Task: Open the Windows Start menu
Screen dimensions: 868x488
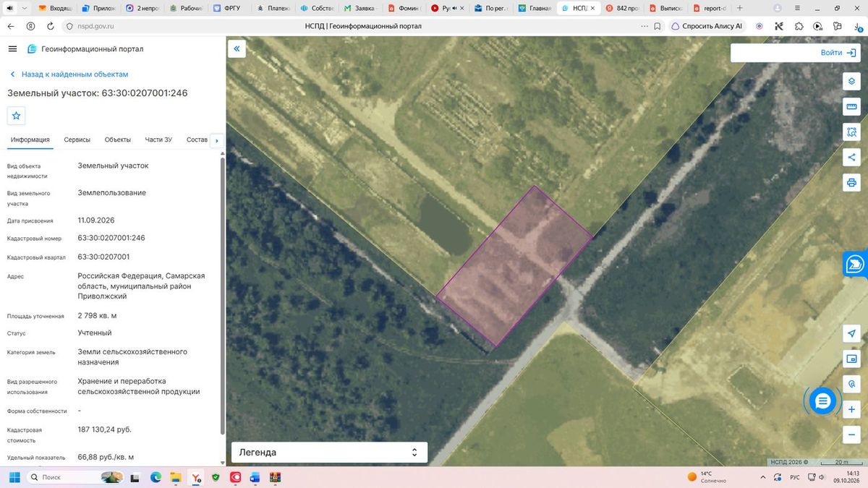Action: 13,477
